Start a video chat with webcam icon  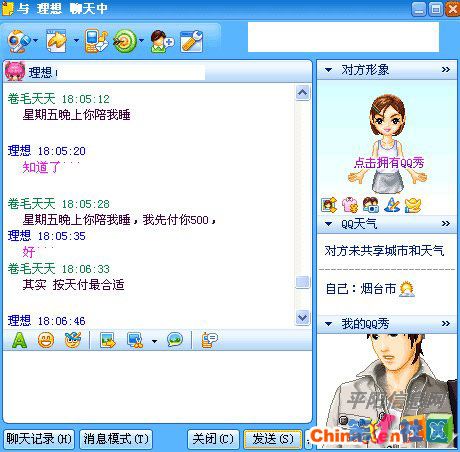click(x=18, y=41)
